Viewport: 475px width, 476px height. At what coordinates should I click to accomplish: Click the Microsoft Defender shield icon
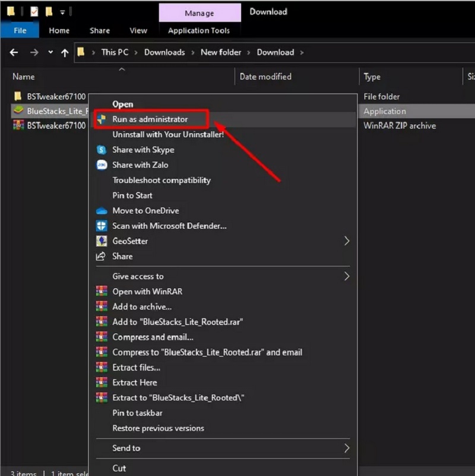[102, 226]
